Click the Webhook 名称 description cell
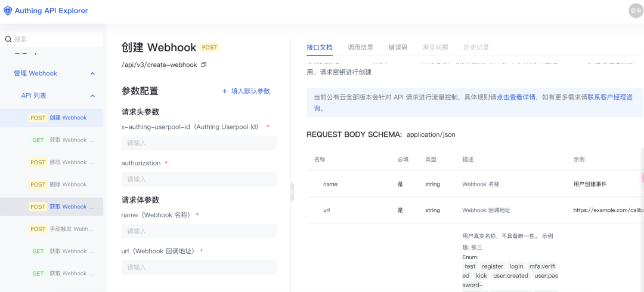The height and width of the screenshot is (292, 644). pos(481,185)
